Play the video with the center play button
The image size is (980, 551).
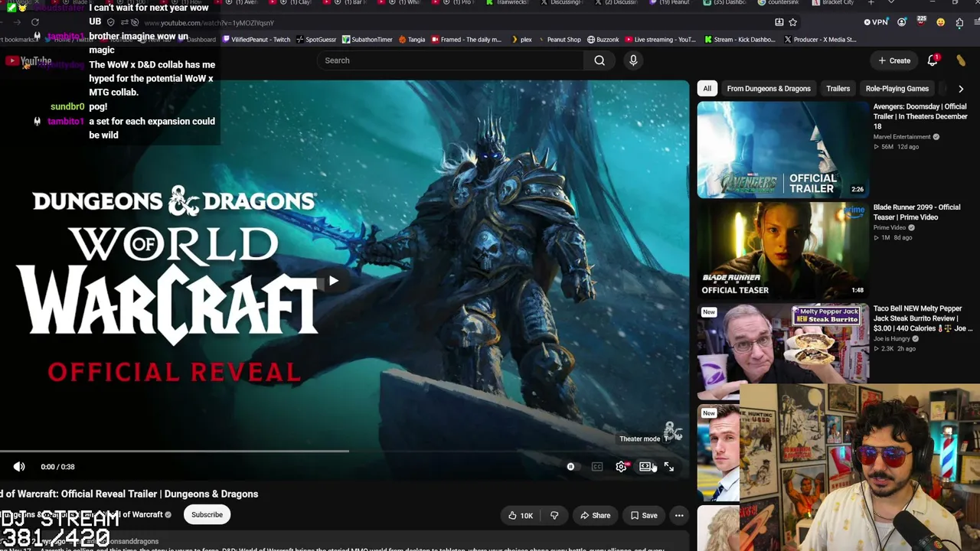click(333, 282)
